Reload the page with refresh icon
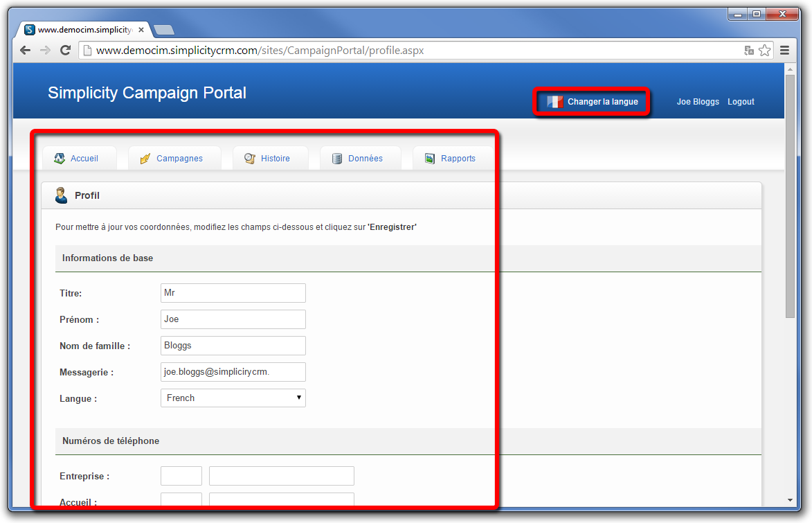The height and width of the screenshot is (523, 812). coord(65,51)
